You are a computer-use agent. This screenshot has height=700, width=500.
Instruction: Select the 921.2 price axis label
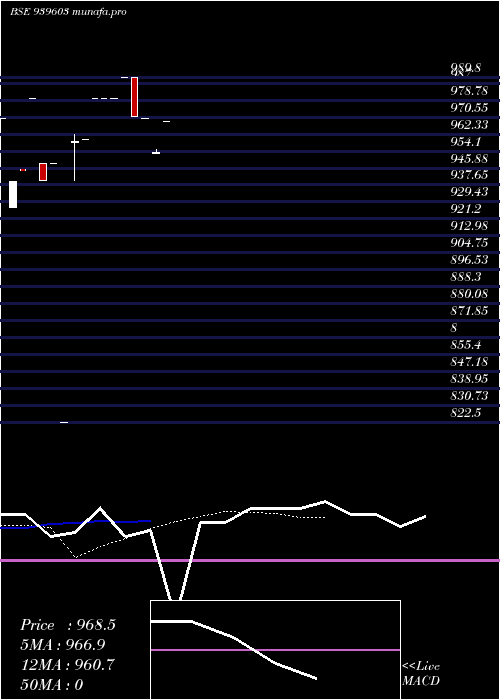coord(465,209)
